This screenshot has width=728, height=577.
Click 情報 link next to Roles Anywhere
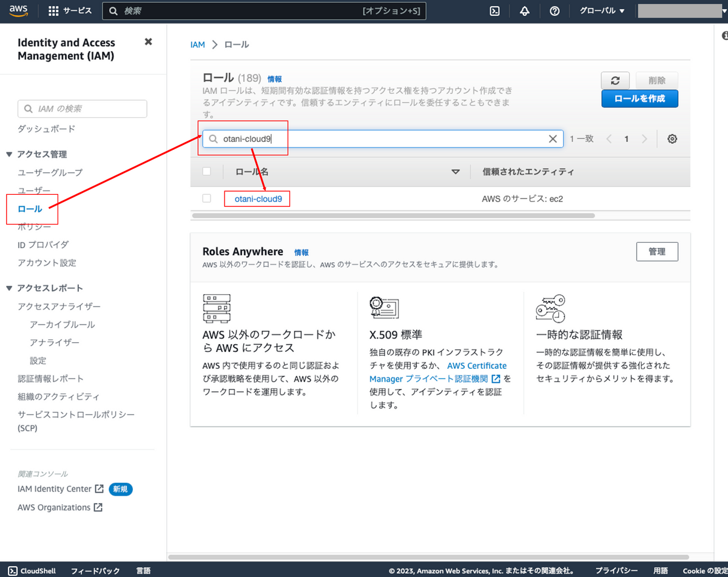[x=302, y=252]
